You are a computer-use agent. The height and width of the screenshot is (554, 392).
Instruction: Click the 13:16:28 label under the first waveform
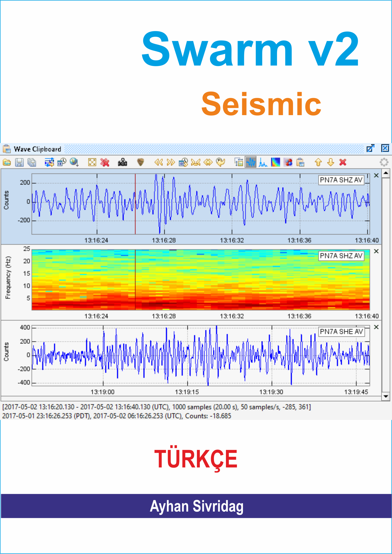coord(164,240)
